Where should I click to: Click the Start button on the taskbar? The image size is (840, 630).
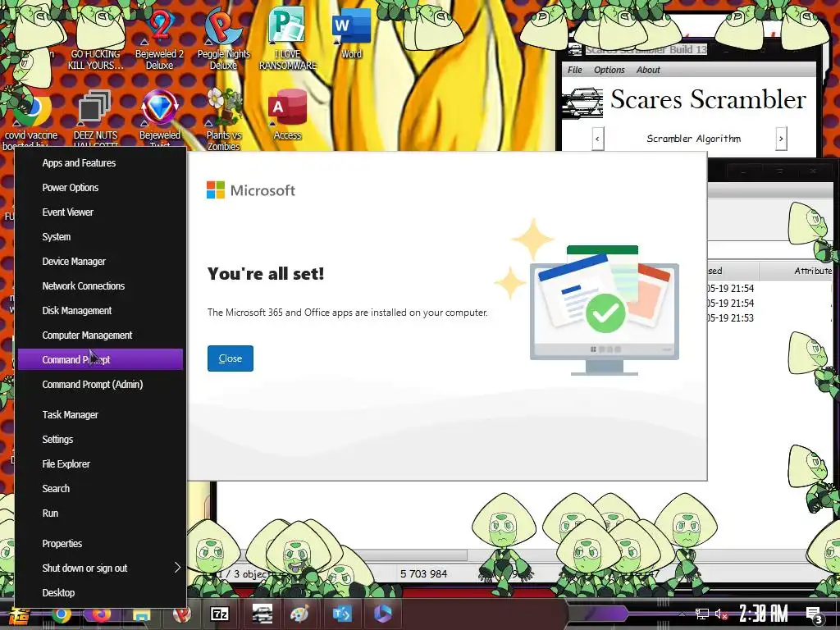pyautogui.click(x=19, y=615)
